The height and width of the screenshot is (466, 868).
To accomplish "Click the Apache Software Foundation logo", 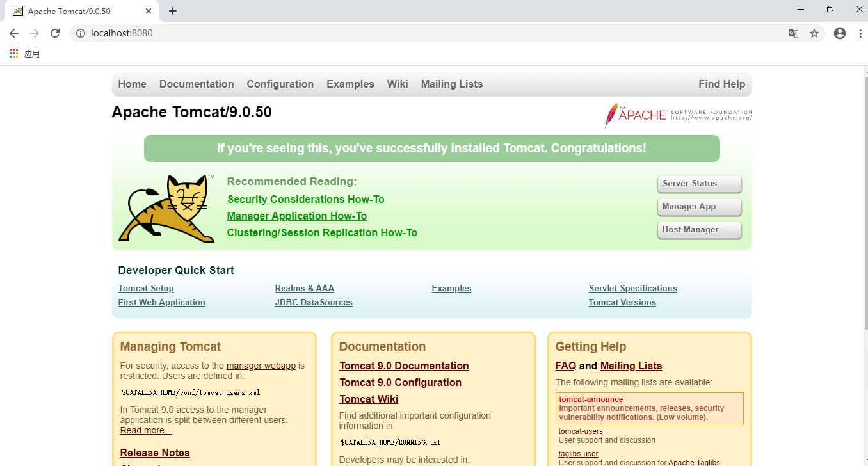I will tap(678, 115).
